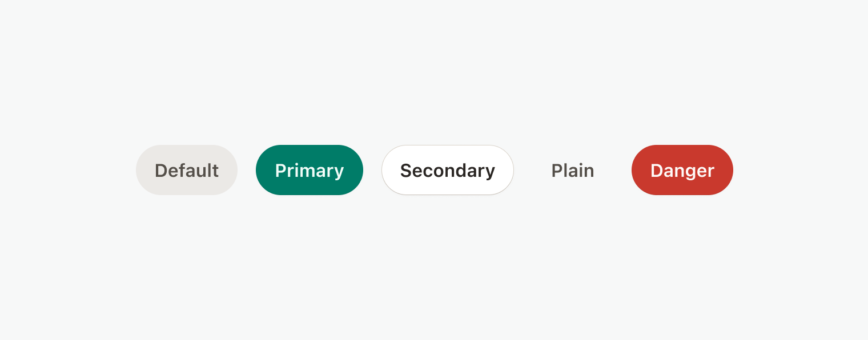868x340 pixels.
Task: Click the leftmost button labeled Default
Action: point(186,170)
